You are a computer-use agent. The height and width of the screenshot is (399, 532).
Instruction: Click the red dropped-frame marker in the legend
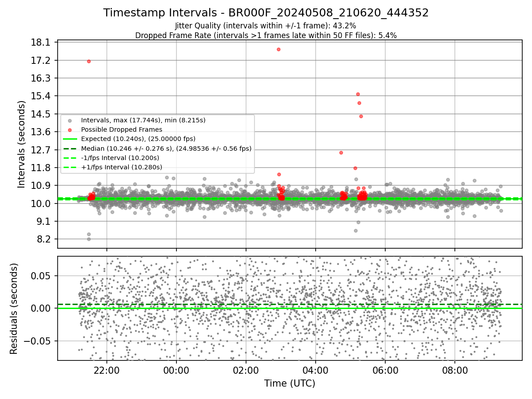pos(70,130)
